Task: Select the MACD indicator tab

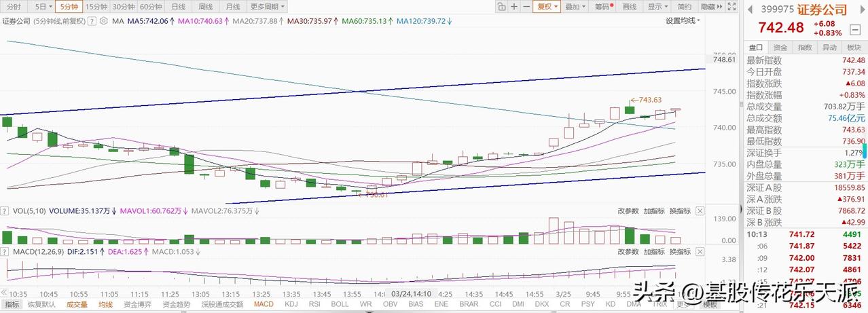Action: 264,304
